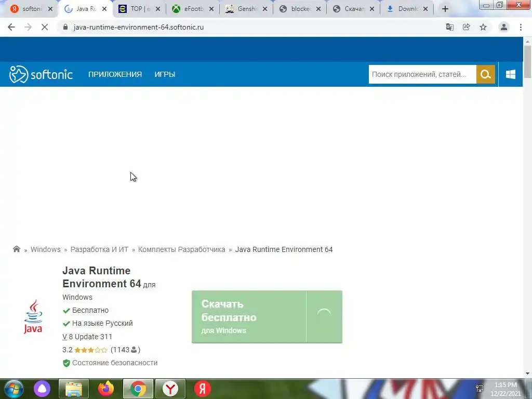This screenshot has height=399, width=532.
Task: Click the green security status shield
Action: 66,363
